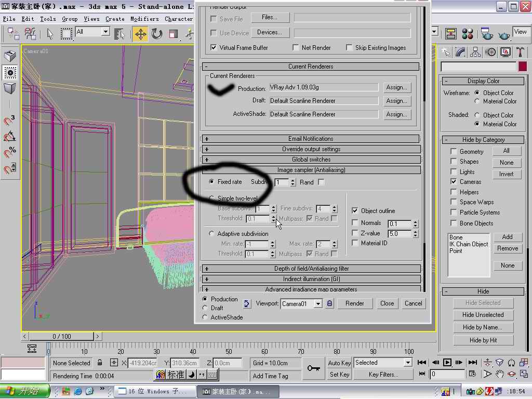The image size is (532, 399).
Task: Click the Select Object arrow tool
Action: (x=50, y=34)
